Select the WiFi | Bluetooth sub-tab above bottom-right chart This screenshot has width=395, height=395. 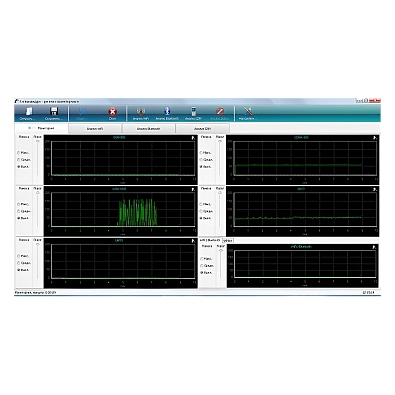coord(210,240)
